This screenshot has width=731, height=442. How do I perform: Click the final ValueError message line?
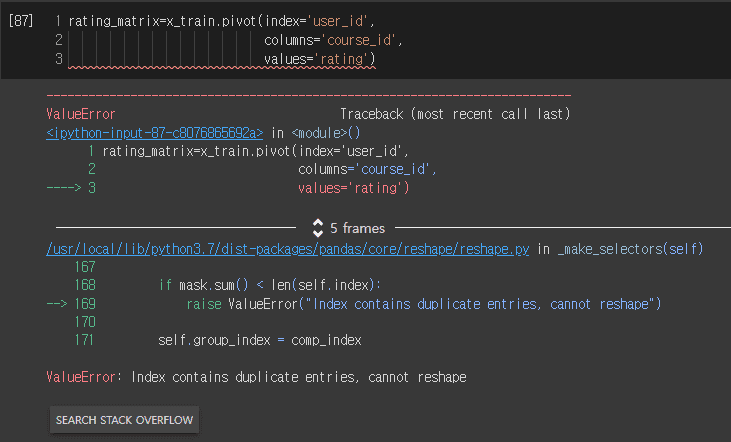[256, 377]
